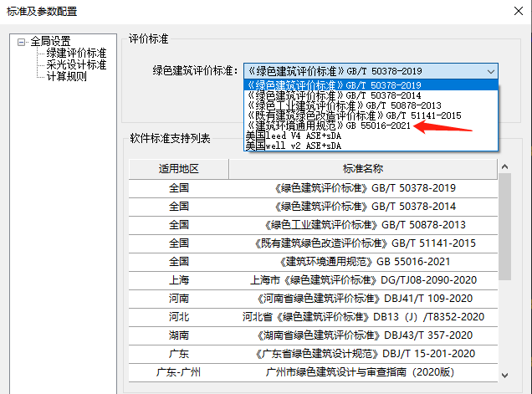The height and width of the screenshot is (394, 532).
Task: Choose GB/T 50378-2019 in dropdown list
Action: coord(371,85)
